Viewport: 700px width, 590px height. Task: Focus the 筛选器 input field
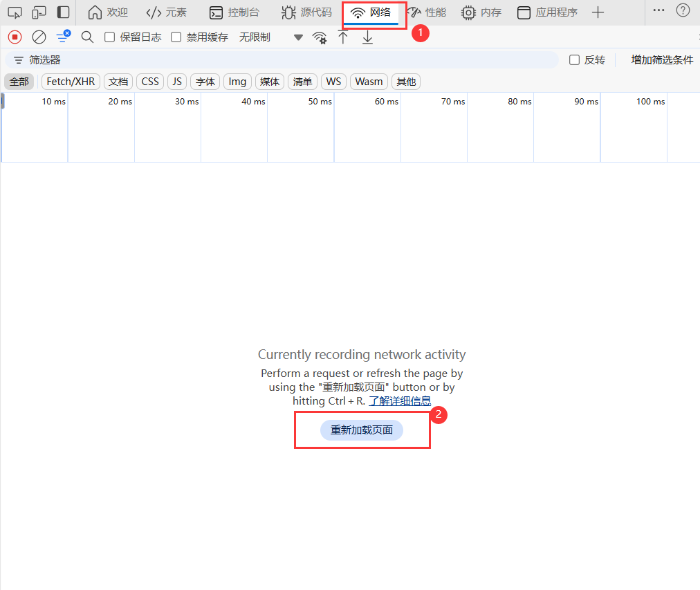282,59
